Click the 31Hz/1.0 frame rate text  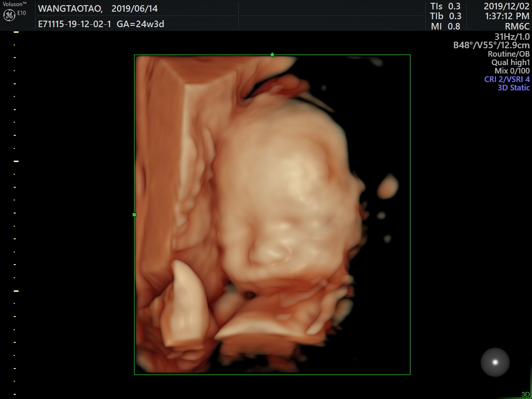click(512, 37)
